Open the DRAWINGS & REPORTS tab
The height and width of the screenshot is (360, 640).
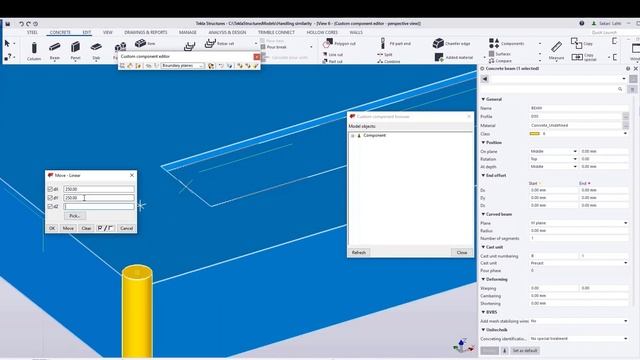pos(146,32)
